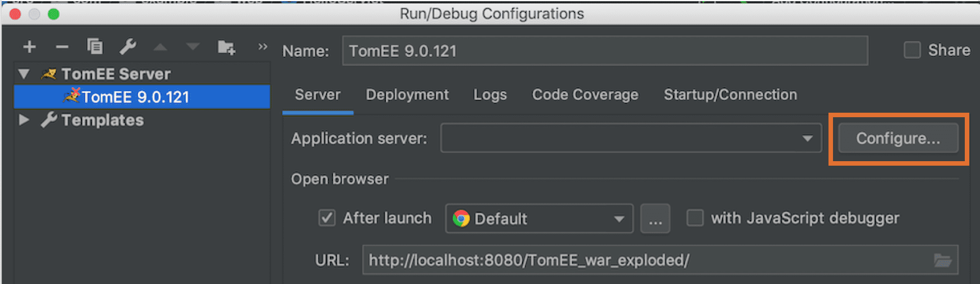The image size is (980, 284).
Task: Open the Application server dropdown
Action: [631, 139]
